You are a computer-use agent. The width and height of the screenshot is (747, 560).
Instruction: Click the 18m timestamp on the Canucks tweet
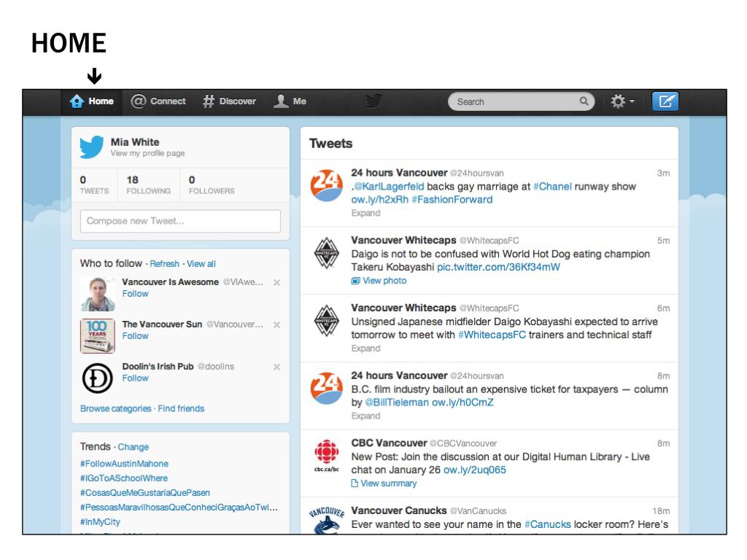(x=661, y=511)
